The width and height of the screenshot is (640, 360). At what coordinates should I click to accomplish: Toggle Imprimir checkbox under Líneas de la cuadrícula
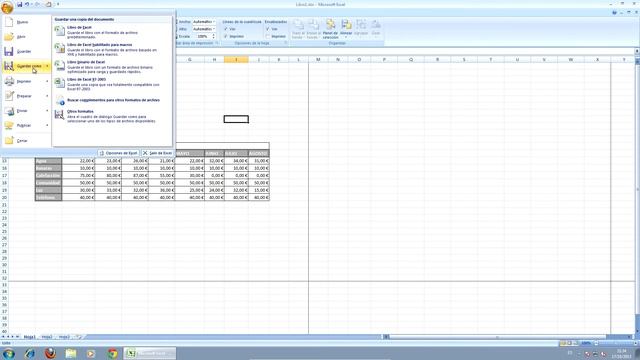[226, 36]
